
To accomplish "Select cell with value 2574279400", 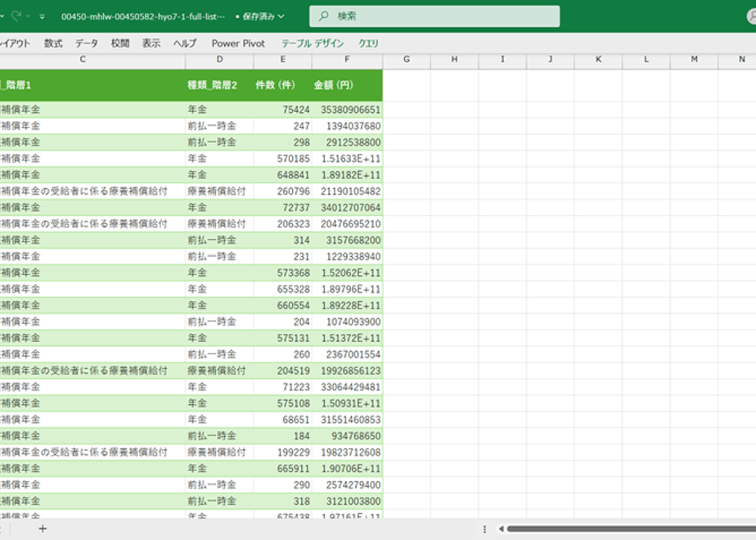I will pyautogui.click(x=347, y=485).
